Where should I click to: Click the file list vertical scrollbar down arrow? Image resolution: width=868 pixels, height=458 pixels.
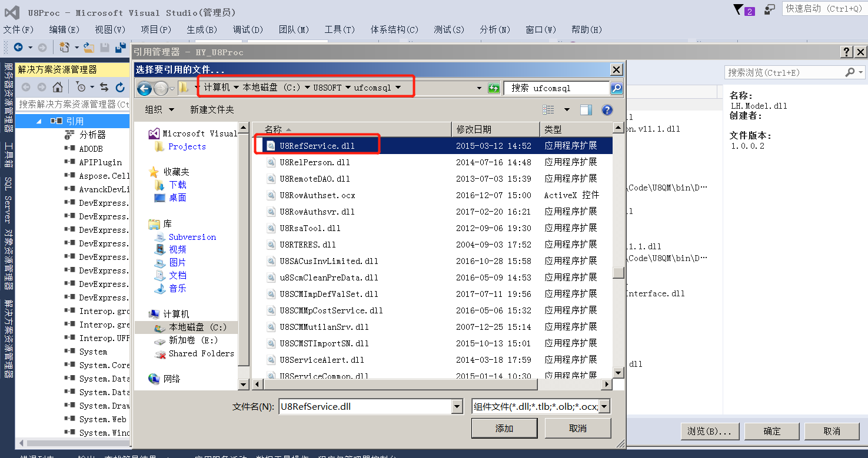pyautogui.click(x=618, y=373)
